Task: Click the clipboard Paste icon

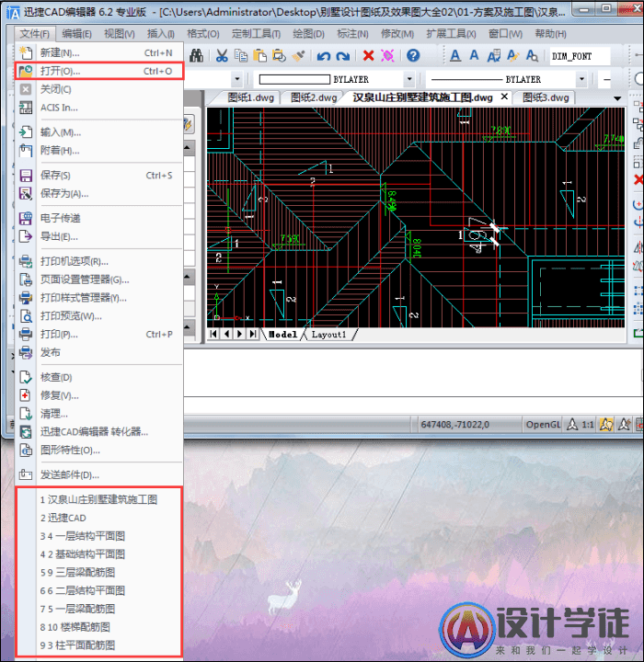Action: pyautogui.click(x=259, y=55)
